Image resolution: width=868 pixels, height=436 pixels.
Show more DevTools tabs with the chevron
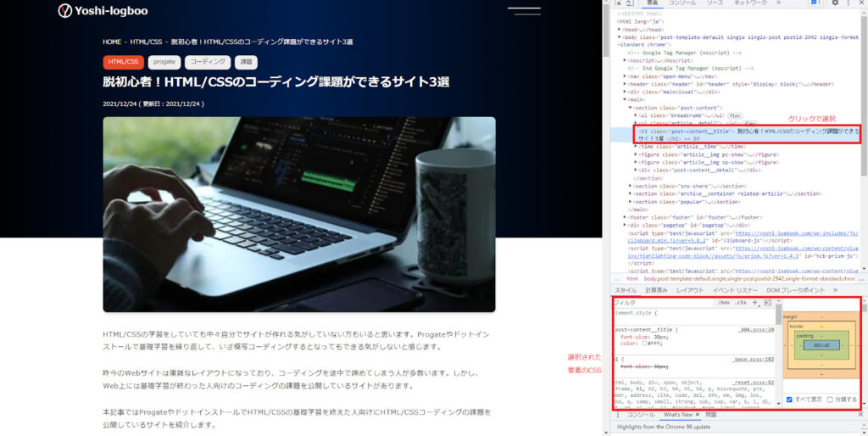(777, 3)
